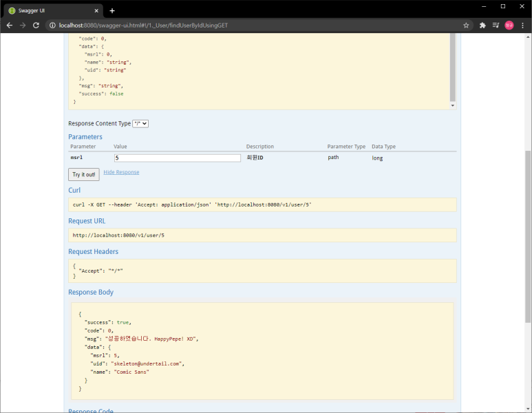Viewport: 532px width, 413px height.
Task: Maximize the browser window
Action: 503,6
